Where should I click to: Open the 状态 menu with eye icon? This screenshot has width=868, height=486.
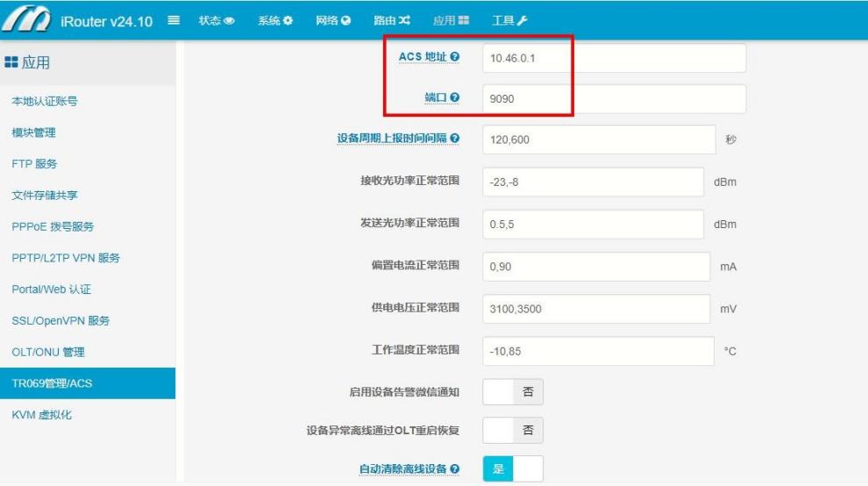tap(217, 20)
